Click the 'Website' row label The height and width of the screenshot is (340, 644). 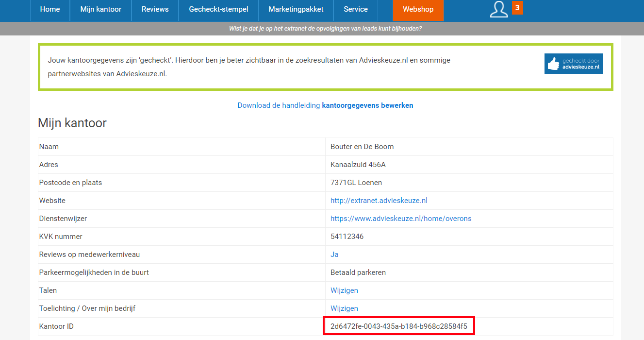(x=52, y=201)
